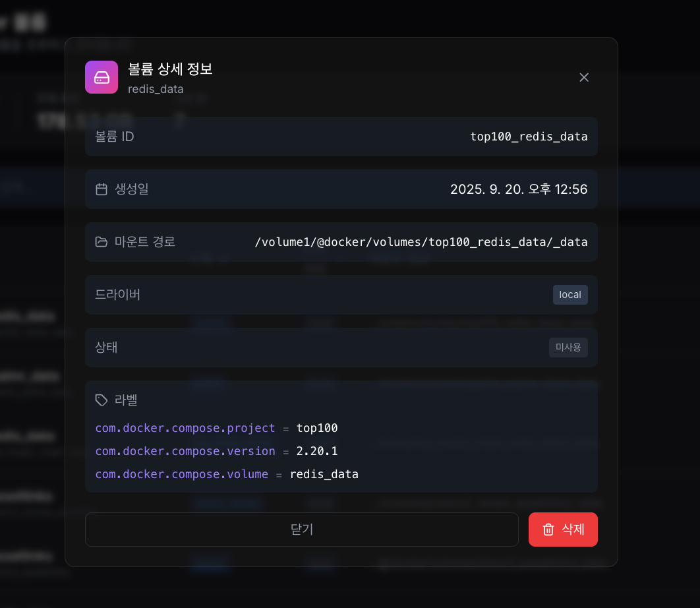Click the dimmed background overlay outside the dialog
Viewport: 700px width, 608px height.
pos(33,303)
